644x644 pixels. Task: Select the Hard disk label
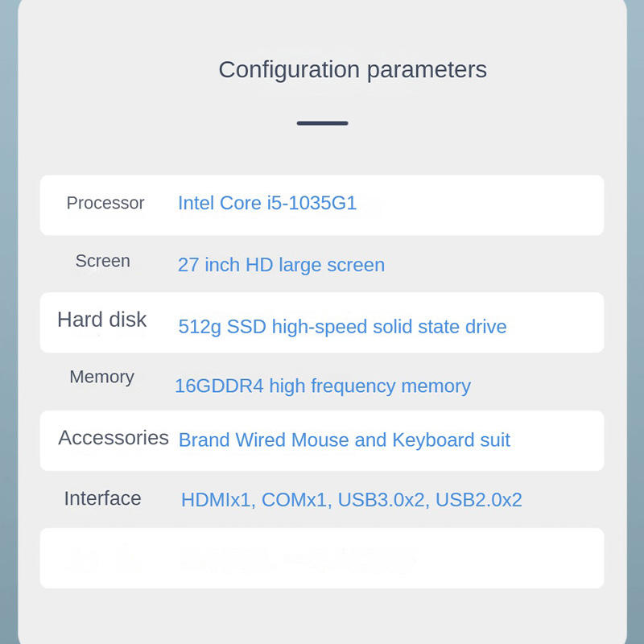102,320
